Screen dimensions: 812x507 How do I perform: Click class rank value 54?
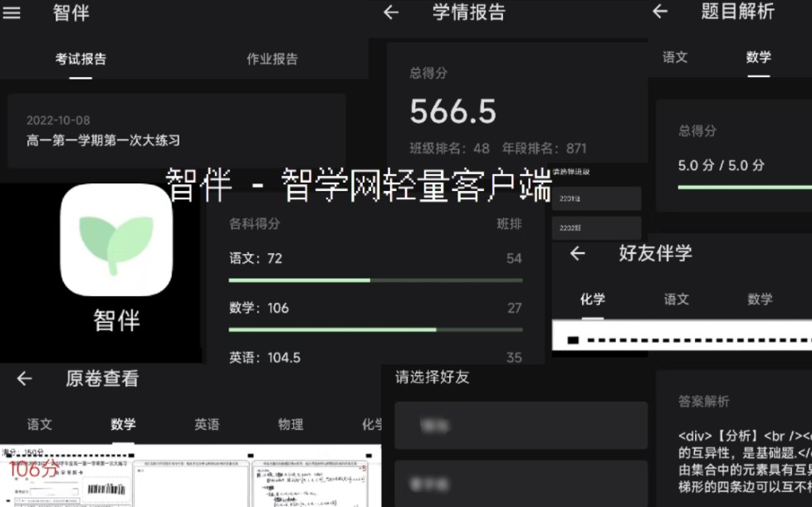coord(514,258)
